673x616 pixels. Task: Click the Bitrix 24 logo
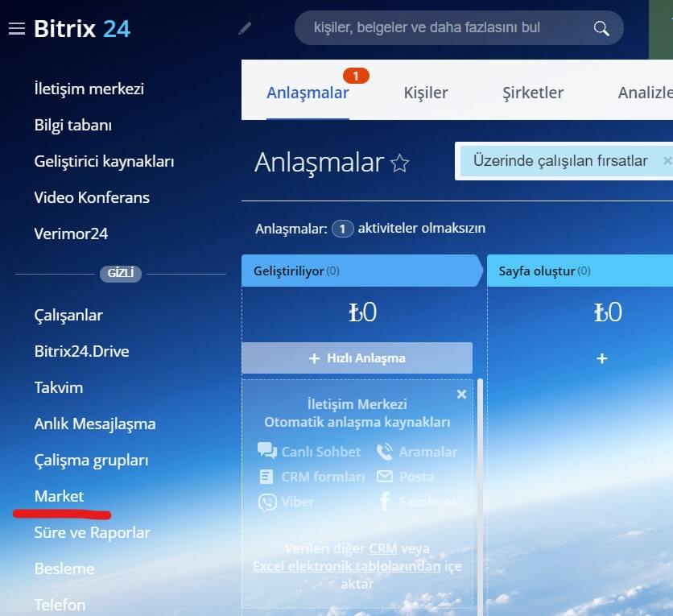click(81, 29)
